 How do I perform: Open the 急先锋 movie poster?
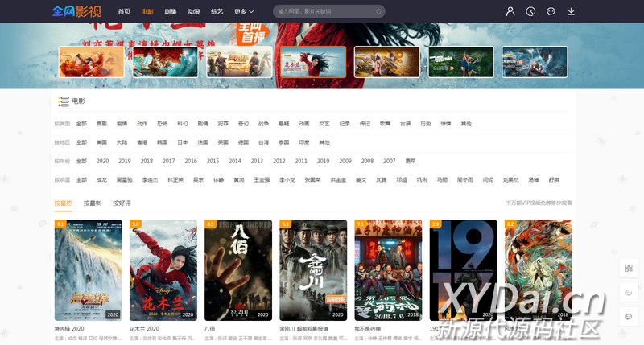click(x=89, y=270)
